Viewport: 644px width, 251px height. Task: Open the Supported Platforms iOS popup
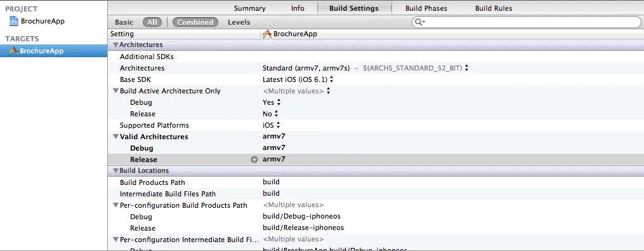278,125
